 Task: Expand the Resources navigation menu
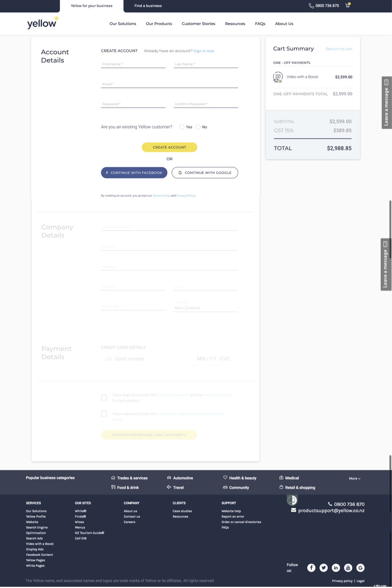pos(235,23)
